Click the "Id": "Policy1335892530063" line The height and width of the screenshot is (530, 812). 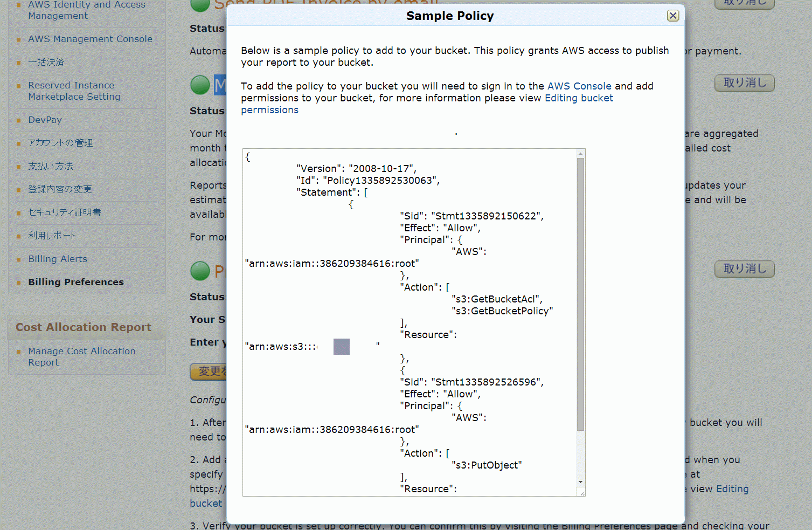[x=368, y=181]
